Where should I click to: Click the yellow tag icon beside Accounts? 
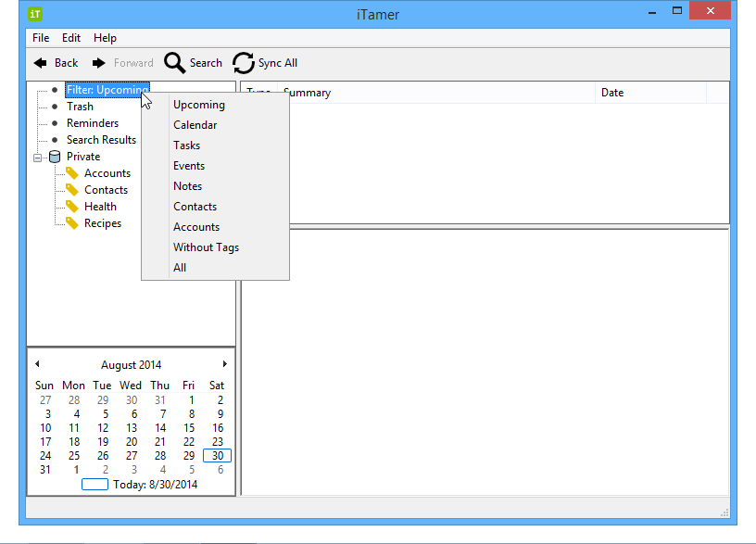72,173
